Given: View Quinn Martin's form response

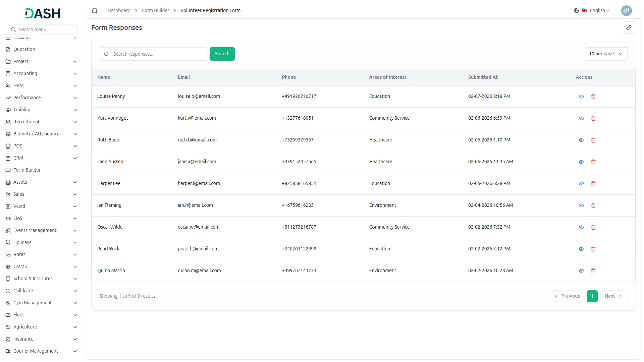Looking at the screenshot, I should point(581,271).
